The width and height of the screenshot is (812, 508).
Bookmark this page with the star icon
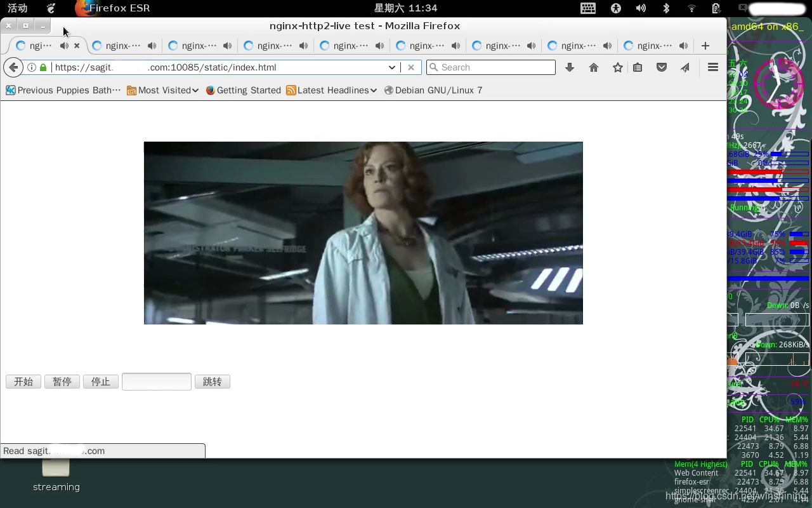click(617, 67)
